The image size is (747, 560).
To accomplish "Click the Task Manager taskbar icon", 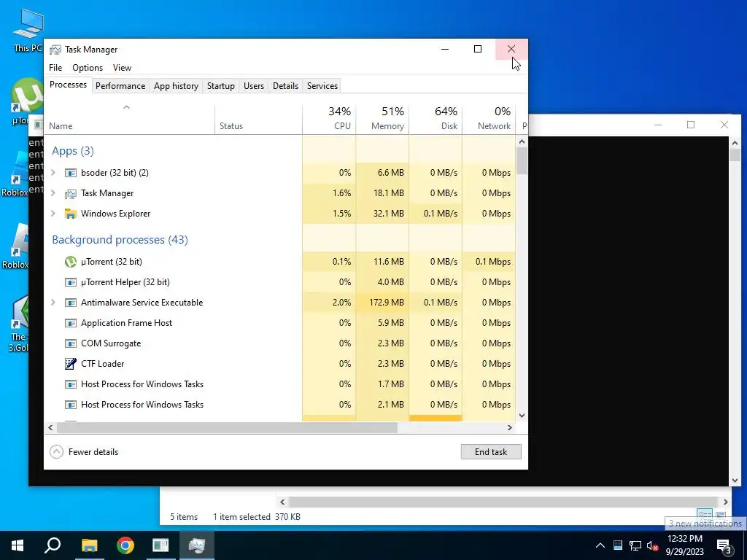I will point(197,545).
